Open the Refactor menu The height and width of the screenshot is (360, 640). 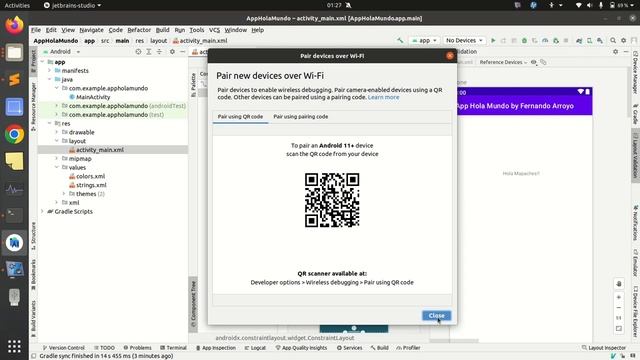point(139,30)
